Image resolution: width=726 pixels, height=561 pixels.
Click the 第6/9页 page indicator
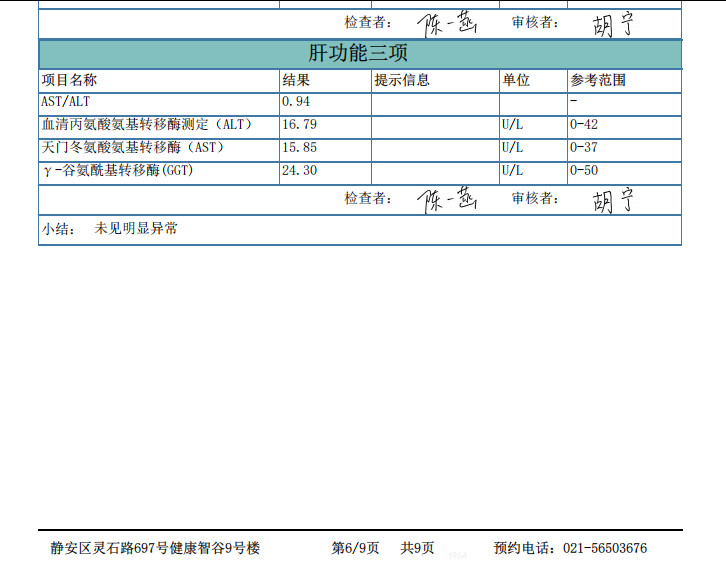pyautogui.click(x=355, y=548)
